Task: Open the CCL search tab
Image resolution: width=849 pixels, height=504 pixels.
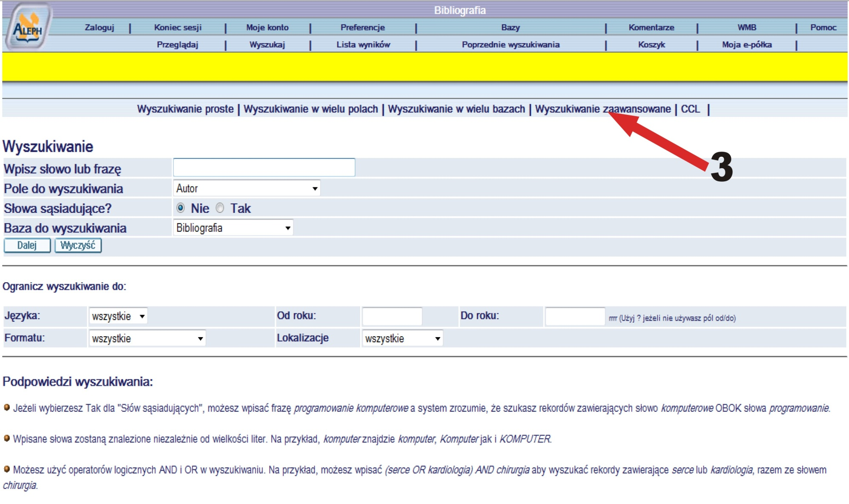Action: coord(690,109)
